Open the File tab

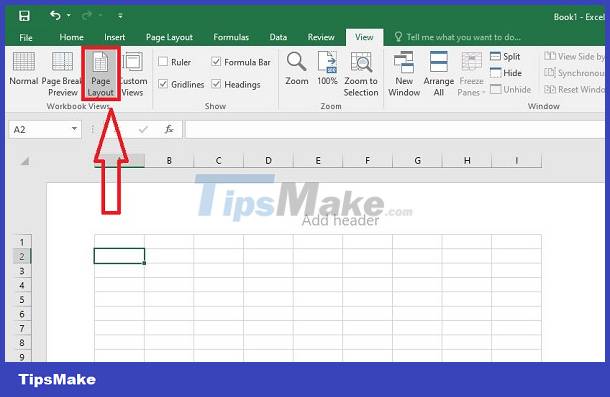coord(26,37)
